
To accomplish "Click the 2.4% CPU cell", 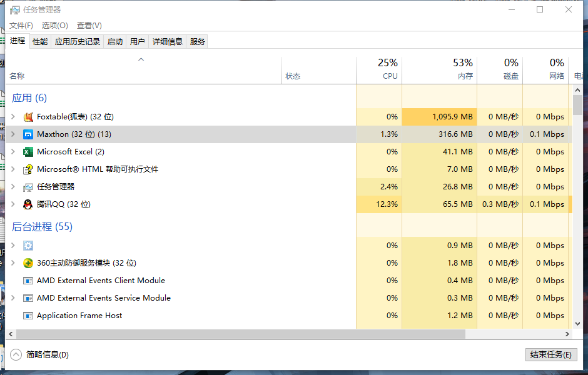I will pos(378,187).
